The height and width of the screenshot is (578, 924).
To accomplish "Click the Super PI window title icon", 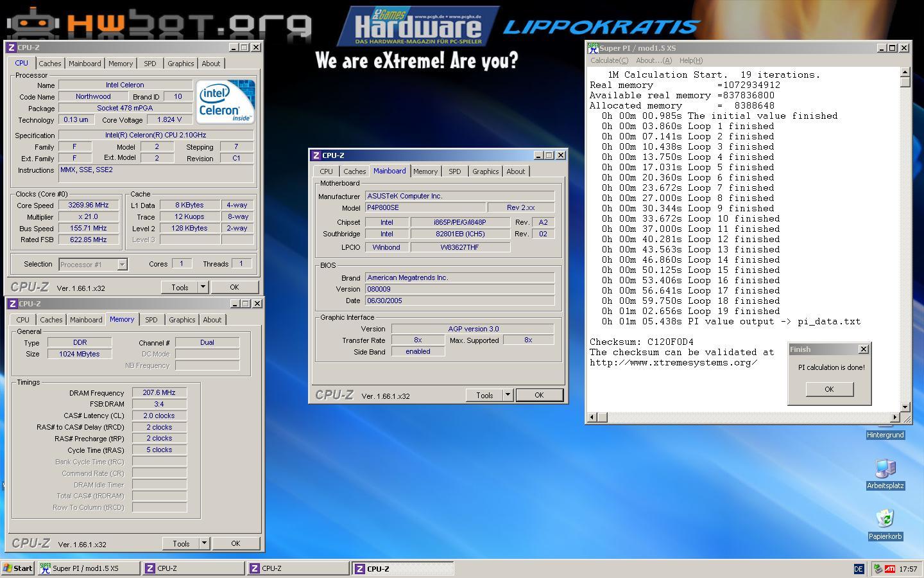I will 593,48.
